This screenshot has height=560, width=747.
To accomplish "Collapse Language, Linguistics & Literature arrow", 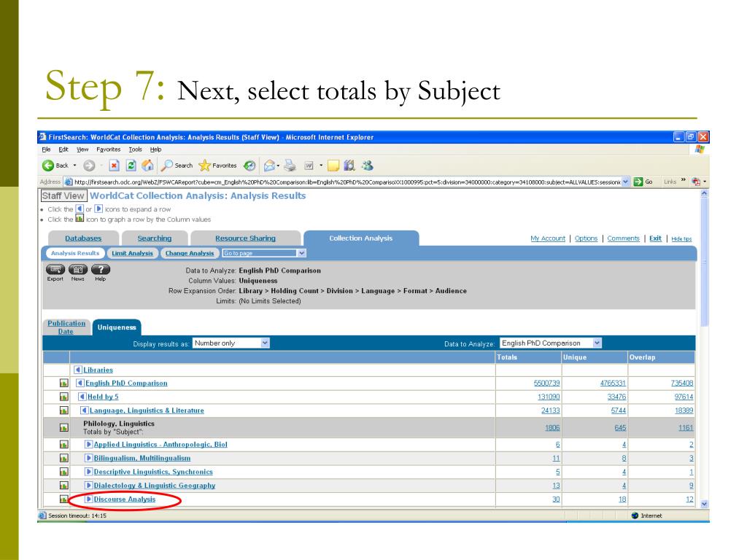I will [x=85, y=410].
